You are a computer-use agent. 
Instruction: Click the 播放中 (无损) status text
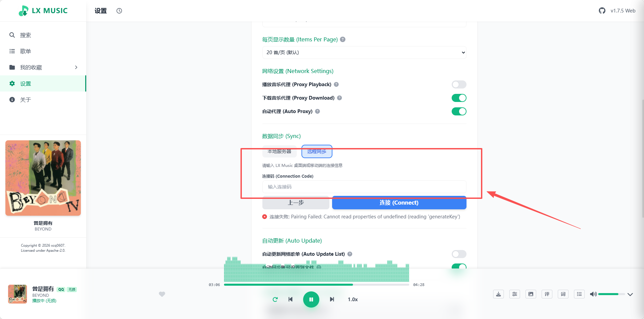tap(44, 301)
